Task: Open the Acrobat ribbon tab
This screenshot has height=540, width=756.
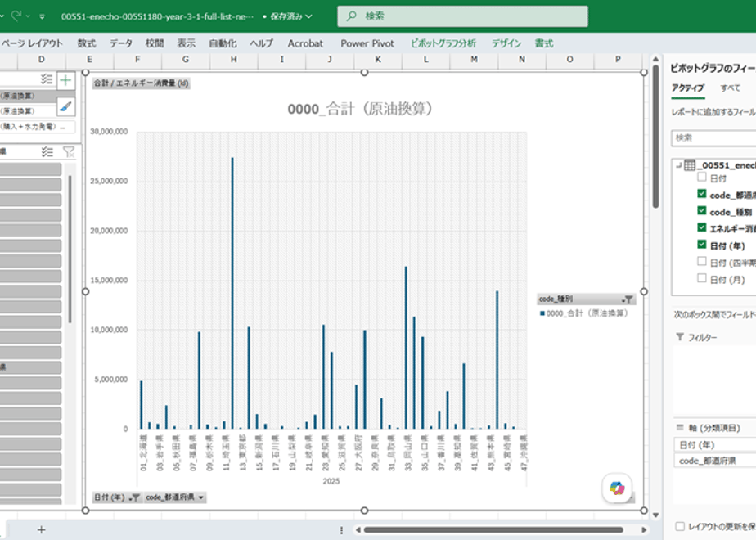Action: click(x=305, y=43)
